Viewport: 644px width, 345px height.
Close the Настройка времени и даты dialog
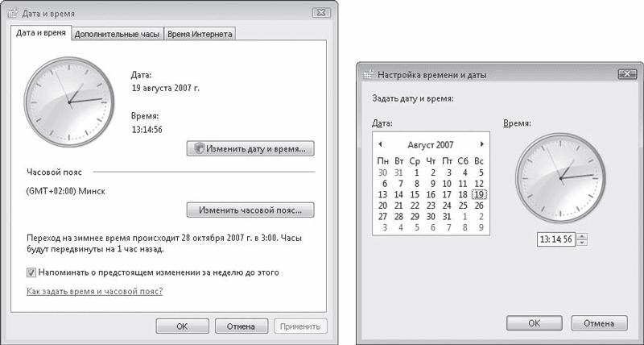[x=626, y=74]
